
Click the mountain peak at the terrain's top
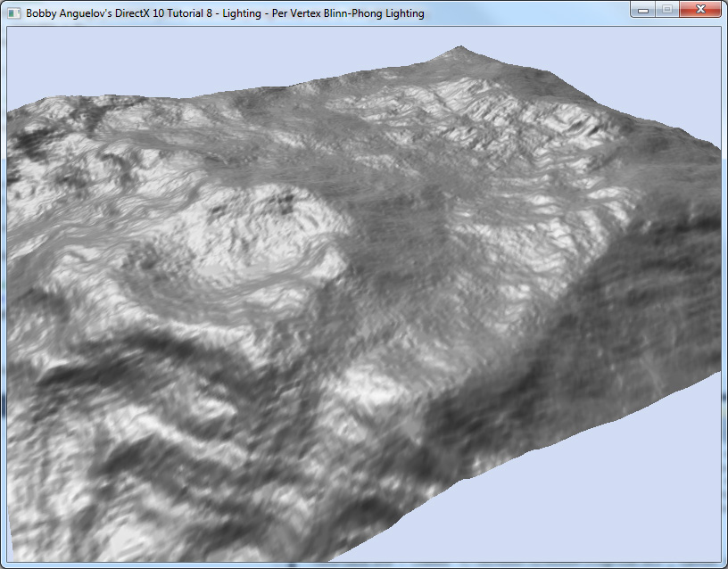459,48
